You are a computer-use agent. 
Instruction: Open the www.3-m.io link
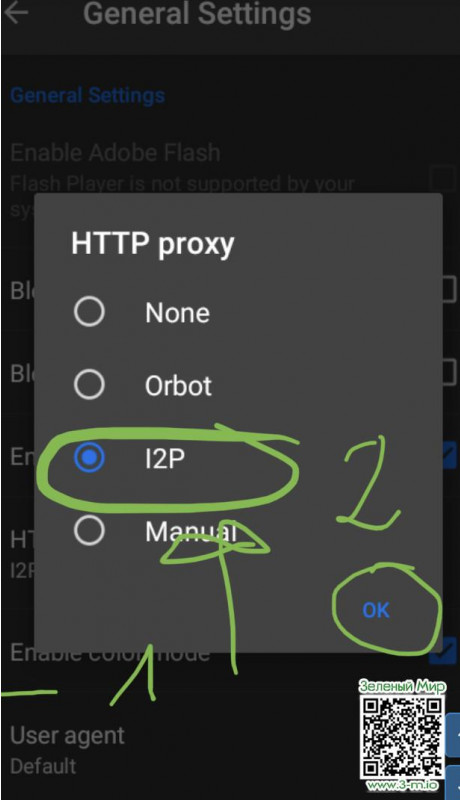(x=402, y=785)
